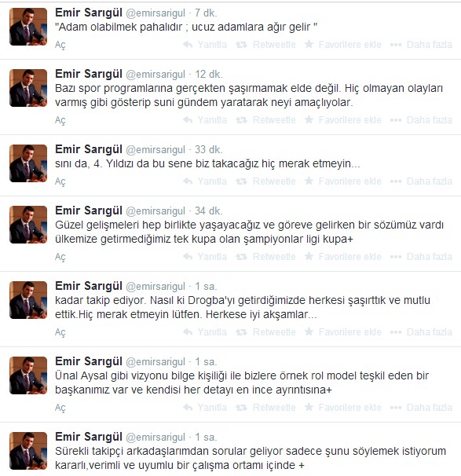
Task: Favorite the Drogba tweet
Action: point(342,331)
